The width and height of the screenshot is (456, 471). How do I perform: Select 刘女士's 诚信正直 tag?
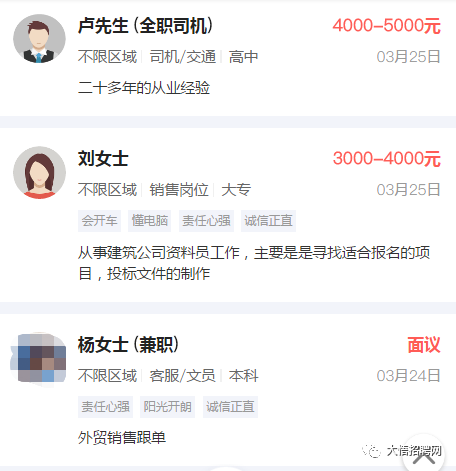coord(268,221)
